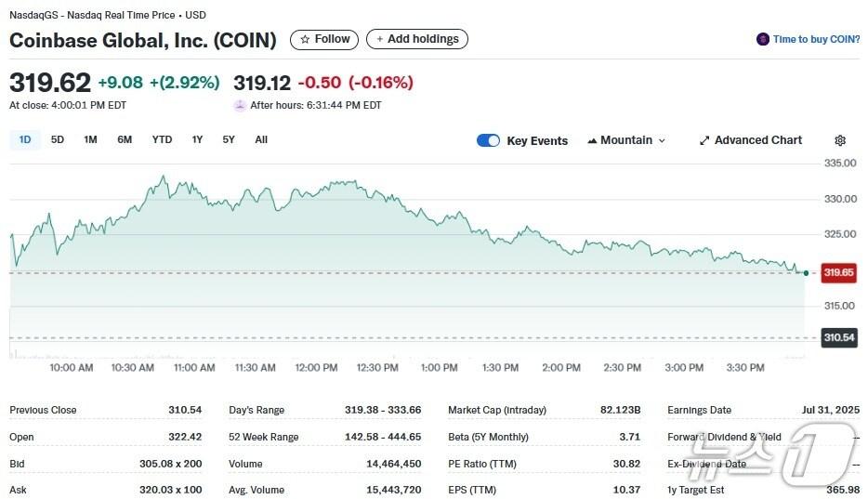The height and width of the screenshot is (499, 868).
Task: Click the purple Time to buy COIN icon
Action: coord(763,39)
